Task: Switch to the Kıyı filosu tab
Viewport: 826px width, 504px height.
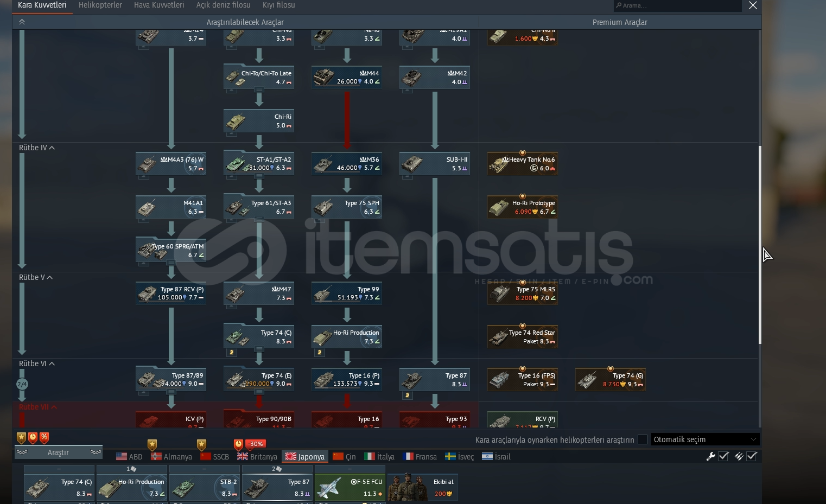Action: [x=279, y=5]
